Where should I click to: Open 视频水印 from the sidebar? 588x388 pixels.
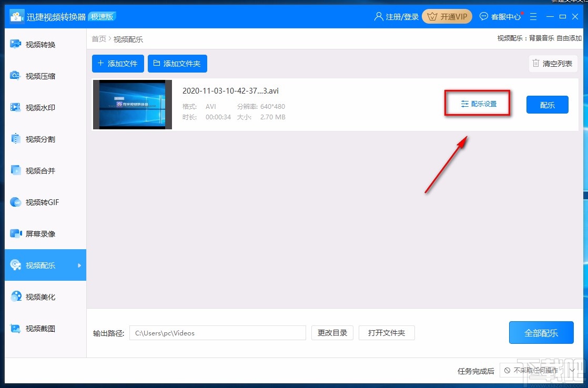45,108
